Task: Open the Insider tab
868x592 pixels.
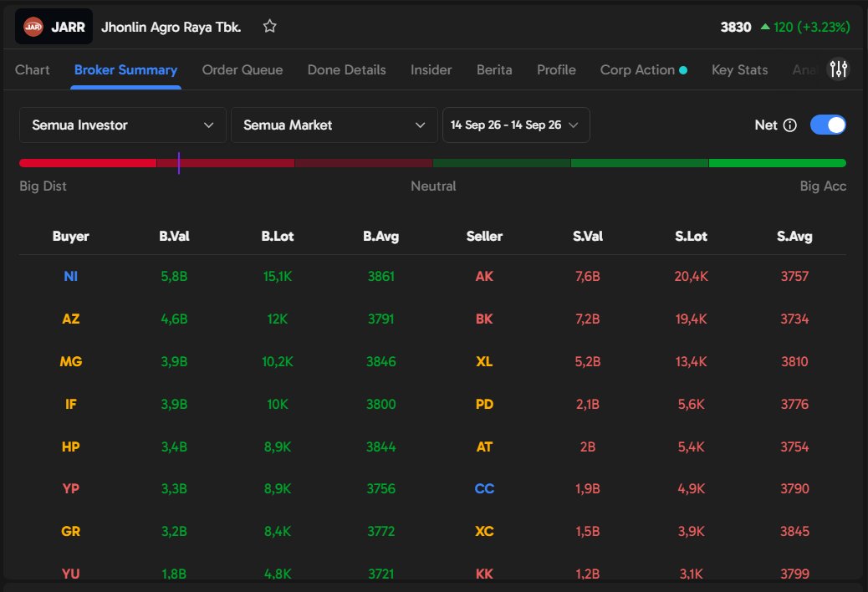Action: [431, 69]
